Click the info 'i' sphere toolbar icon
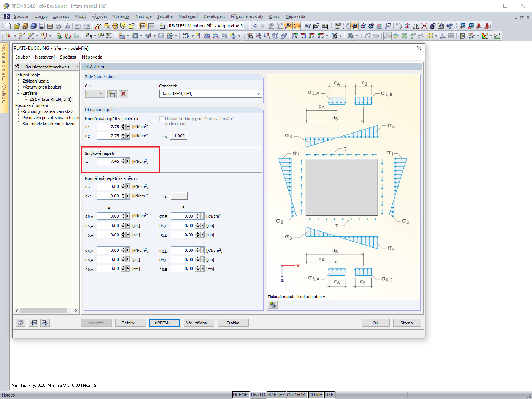 (x=433, y=26)
